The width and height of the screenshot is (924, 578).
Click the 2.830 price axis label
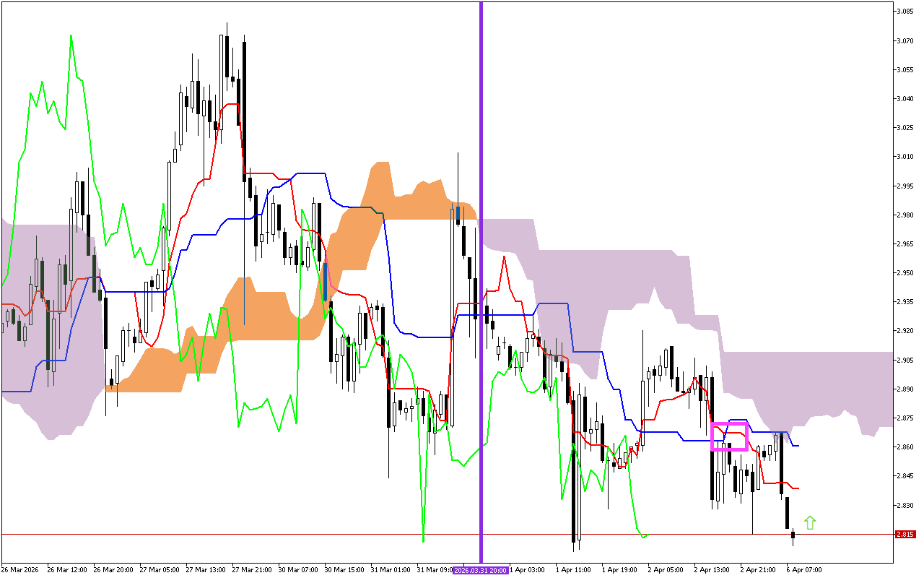point(905,505)
